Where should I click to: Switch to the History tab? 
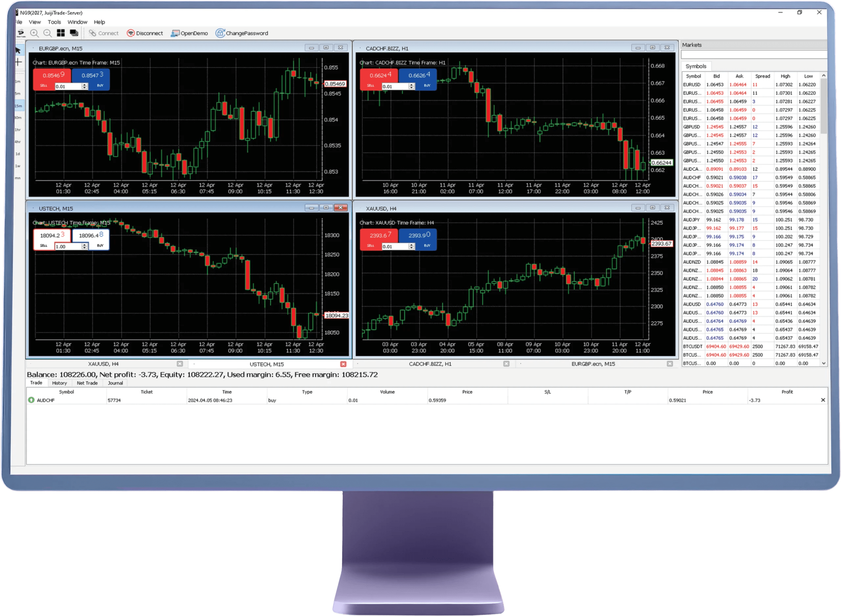59,383
